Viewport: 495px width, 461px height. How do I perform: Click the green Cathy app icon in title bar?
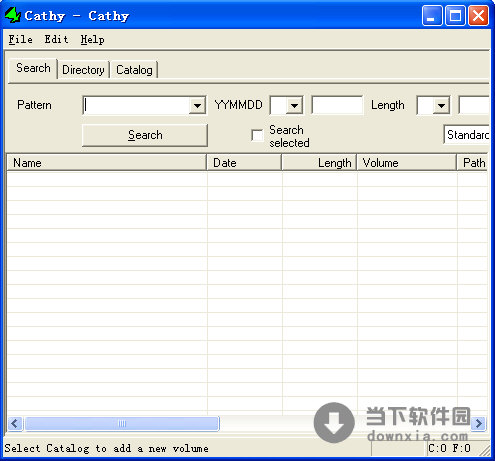tap(13, 15)
